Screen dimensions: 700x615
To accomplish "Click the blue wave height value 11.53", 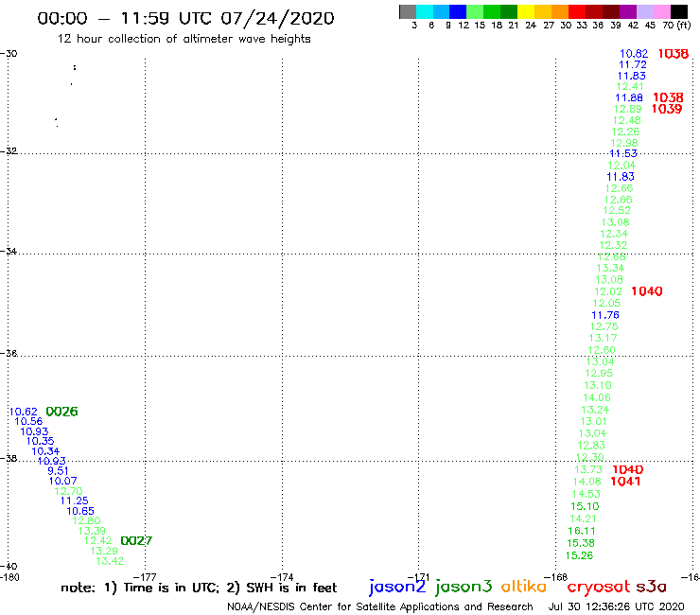I will pyautogui.click(x=623, y=153).
